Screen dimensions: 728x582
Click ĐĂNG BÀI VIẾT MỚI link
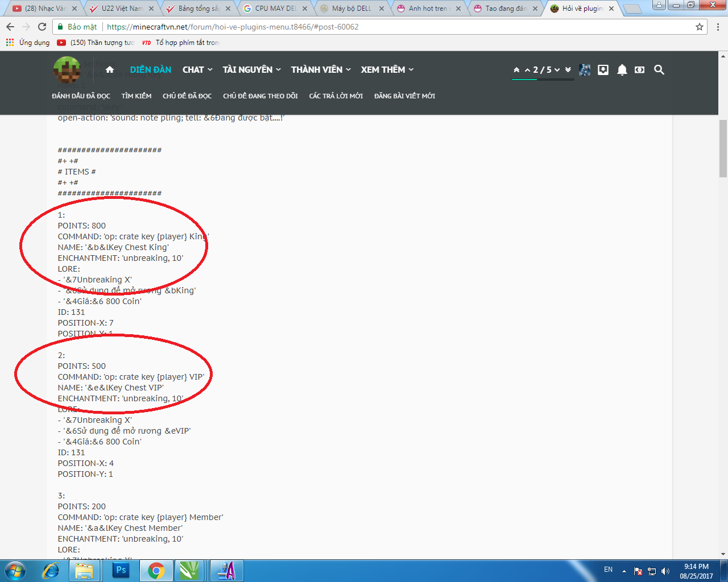coord(404,96)
